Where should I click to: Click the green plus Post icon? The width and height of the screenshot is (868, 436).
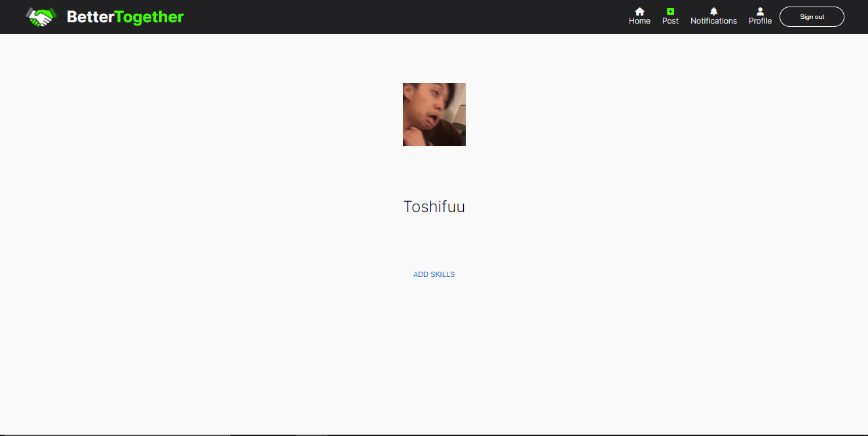tap(670, 11)
